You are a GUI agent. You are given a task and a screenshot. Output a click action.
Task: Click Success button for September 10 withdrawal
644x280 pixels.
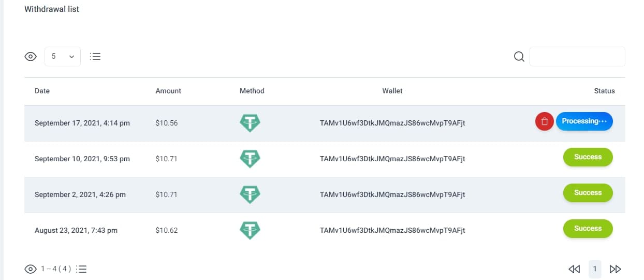click(x=588, y=157)
